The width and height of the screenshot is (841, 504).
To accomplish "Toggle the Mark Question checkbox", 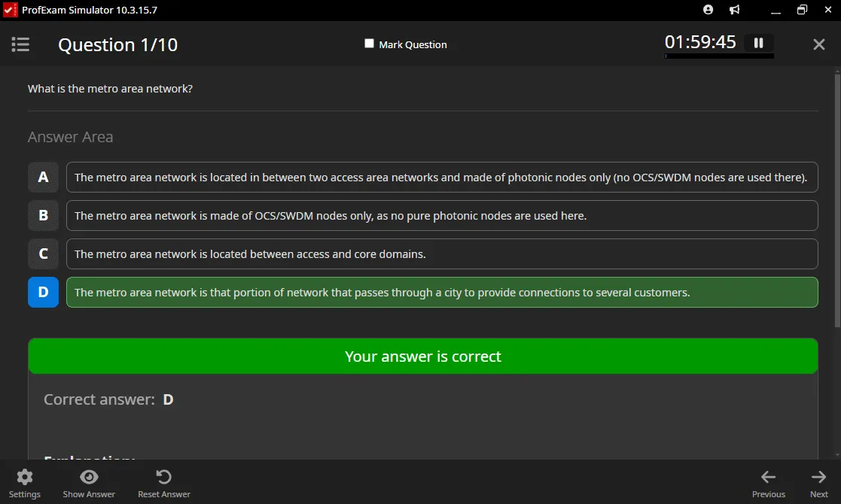I will click(369, 44).
